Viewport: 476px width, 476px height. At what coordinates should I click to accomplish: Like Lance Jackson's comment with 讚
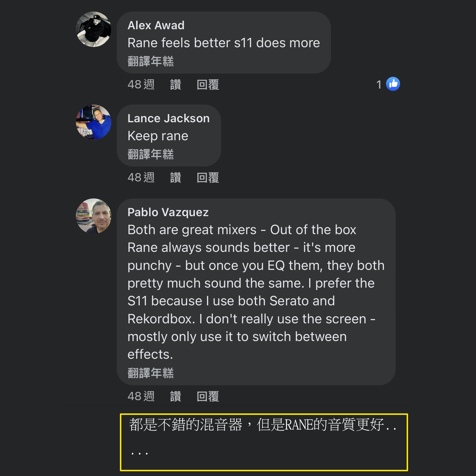[175, 178]
